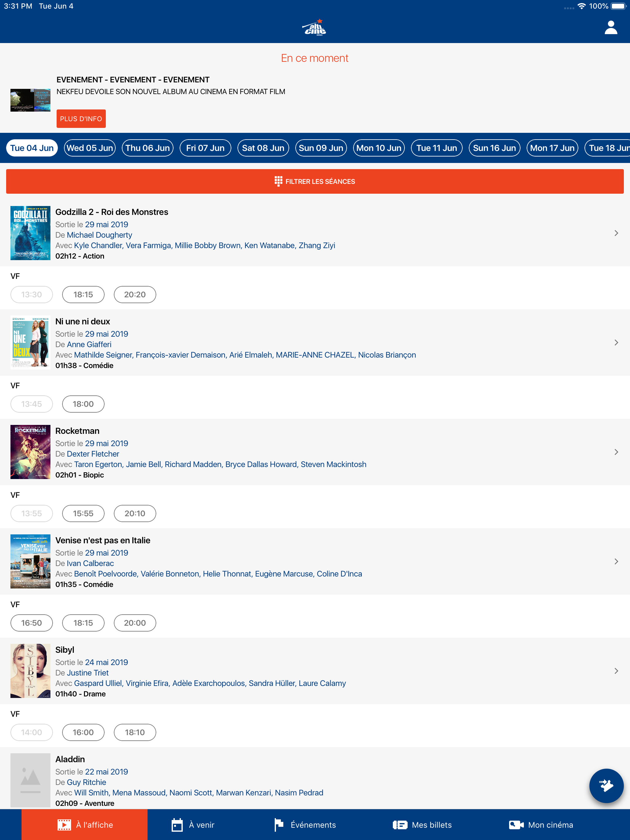This screenshot has width=630, height=840.
Task: Expand Ni une ni deux chevron
Action: click(x=616, y=342)
